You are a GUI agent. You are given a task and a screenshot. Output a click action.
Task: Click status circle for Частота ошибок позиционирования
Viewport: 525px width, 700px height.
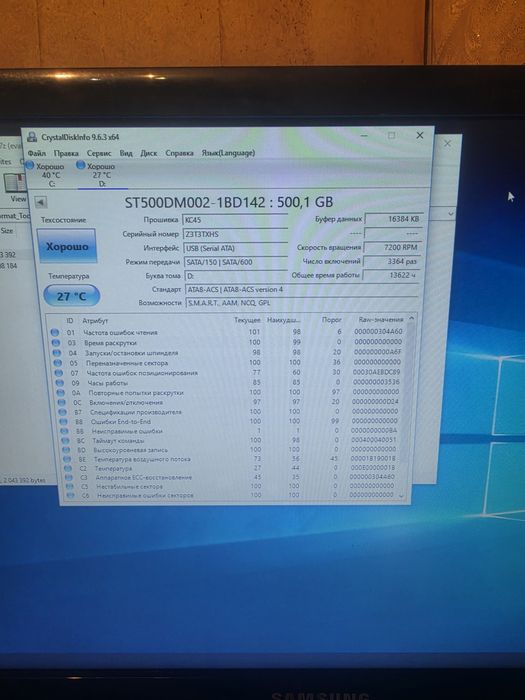click(58, 373)
